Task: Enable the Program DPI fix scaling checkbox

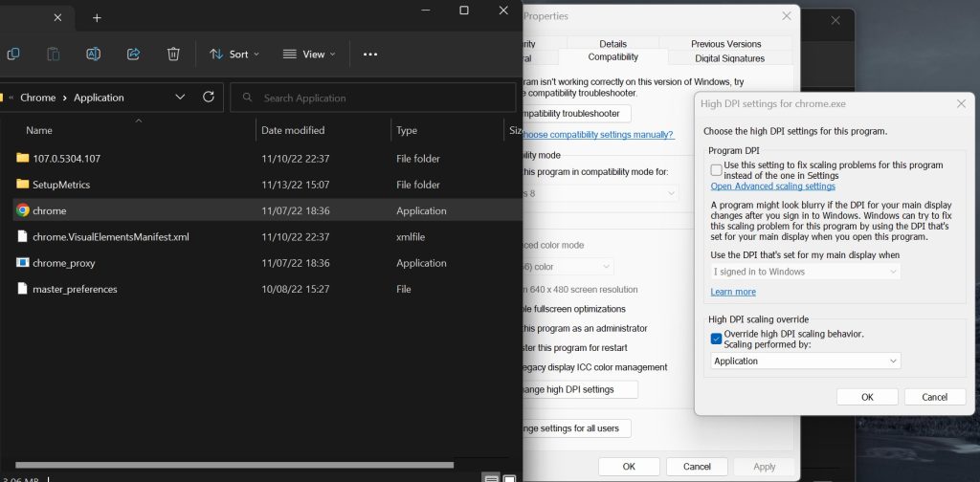Action: pos(717,169)
